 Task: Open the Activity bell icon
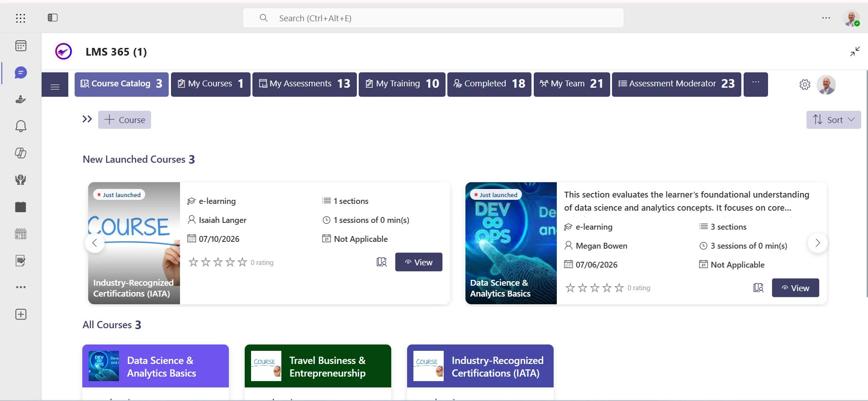coord(21,126)
